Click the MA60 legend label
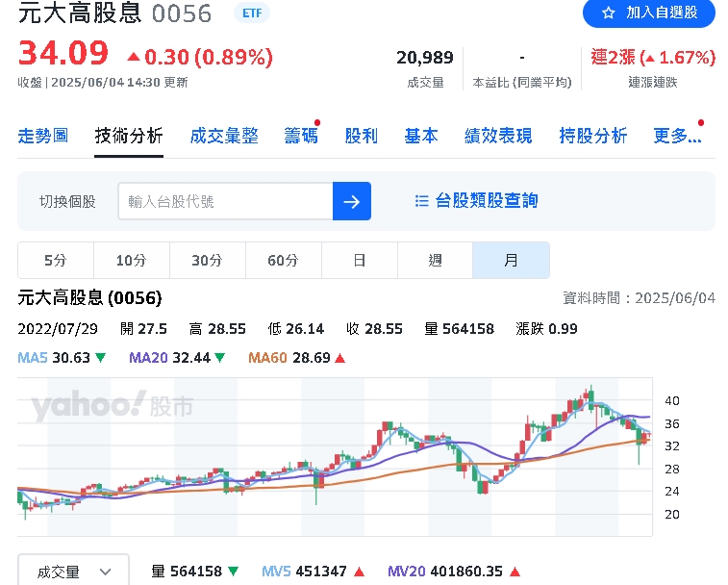This screenshot has width=728, height=585. click(x=267, y=358)
